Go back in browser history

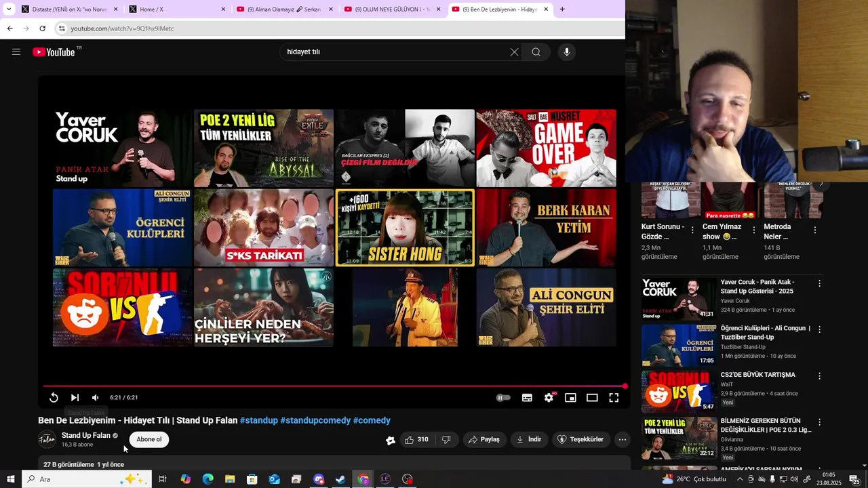10,28
